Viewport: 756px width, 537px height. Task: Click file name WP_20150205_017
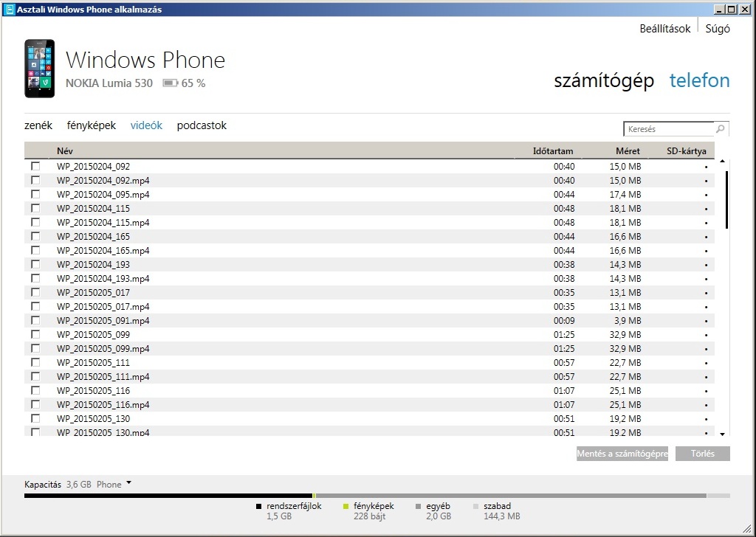[x=93, y=292]
